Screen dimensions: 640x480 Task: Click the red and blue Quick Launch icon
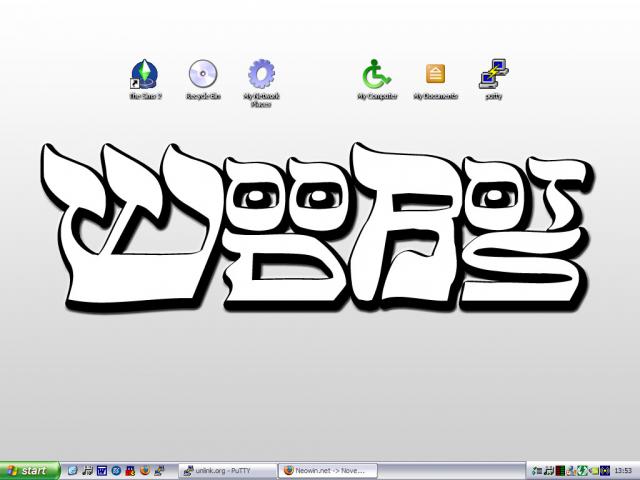click(130, 471)
